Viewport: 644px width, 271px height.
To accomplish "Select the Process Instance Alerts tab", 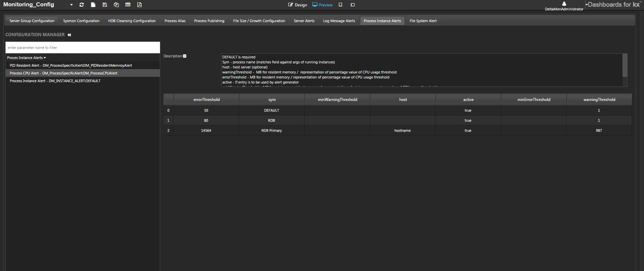I will [382, 21].
